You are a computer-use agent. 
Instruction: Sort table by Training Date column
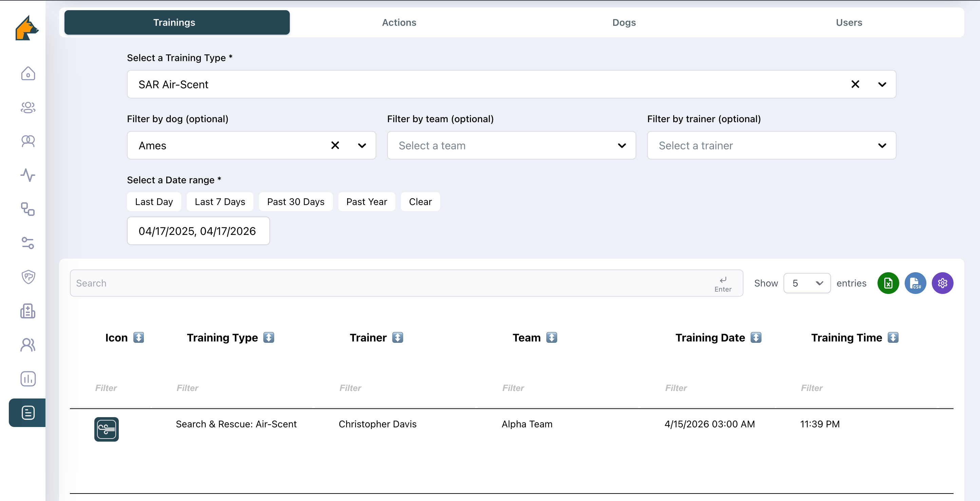(756, 337)
